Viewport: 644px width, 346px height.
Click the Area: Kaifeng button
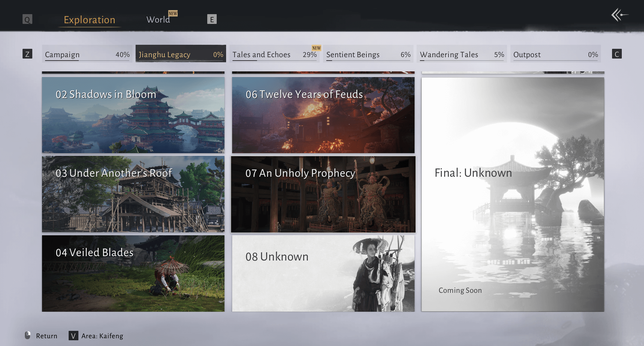point(102,336)
